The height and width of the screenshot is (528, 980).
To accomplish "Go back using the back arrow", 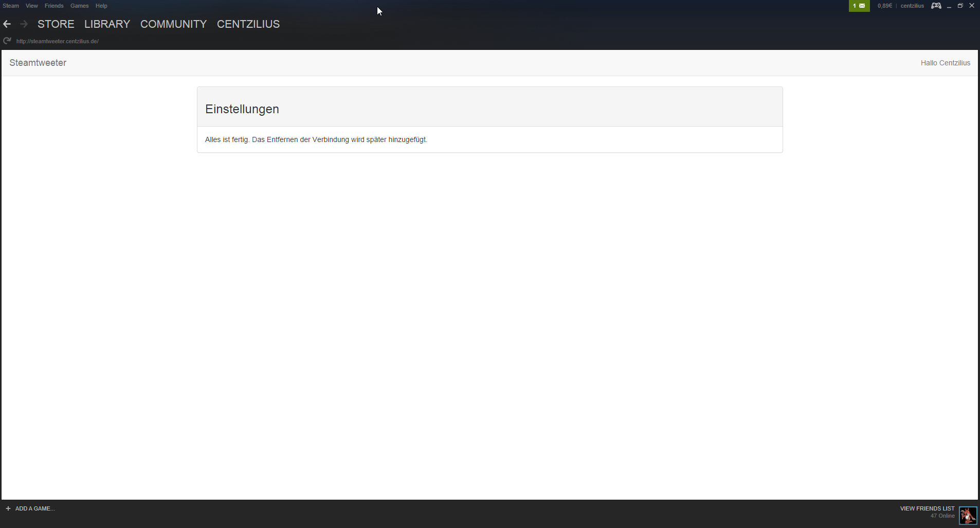I will (x=7, y=24).
